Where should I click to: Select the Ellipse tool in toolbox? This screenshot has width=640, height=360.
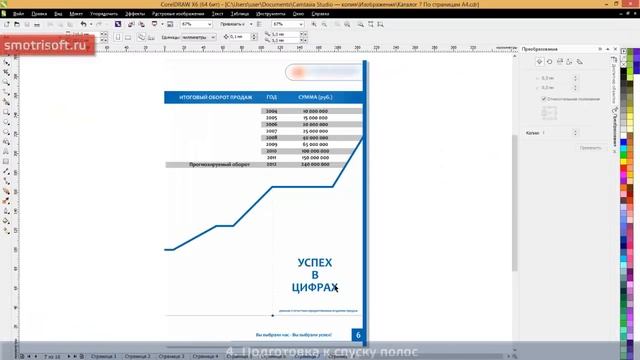[6, 122]
